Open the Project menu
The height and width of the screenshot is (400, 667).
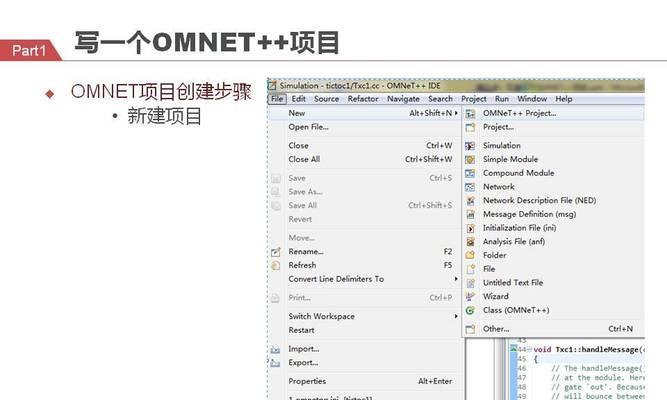pyautogui.click(x=474, y=99)
